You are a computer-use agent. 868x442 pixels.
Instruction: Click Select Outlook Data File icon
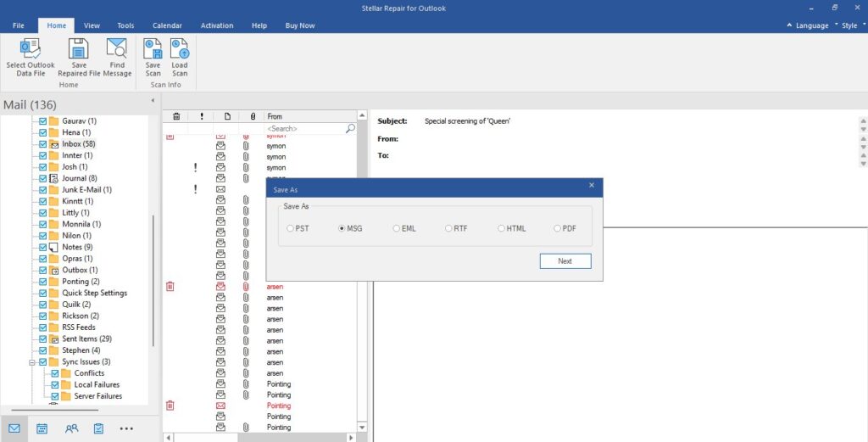click(31, 48)
